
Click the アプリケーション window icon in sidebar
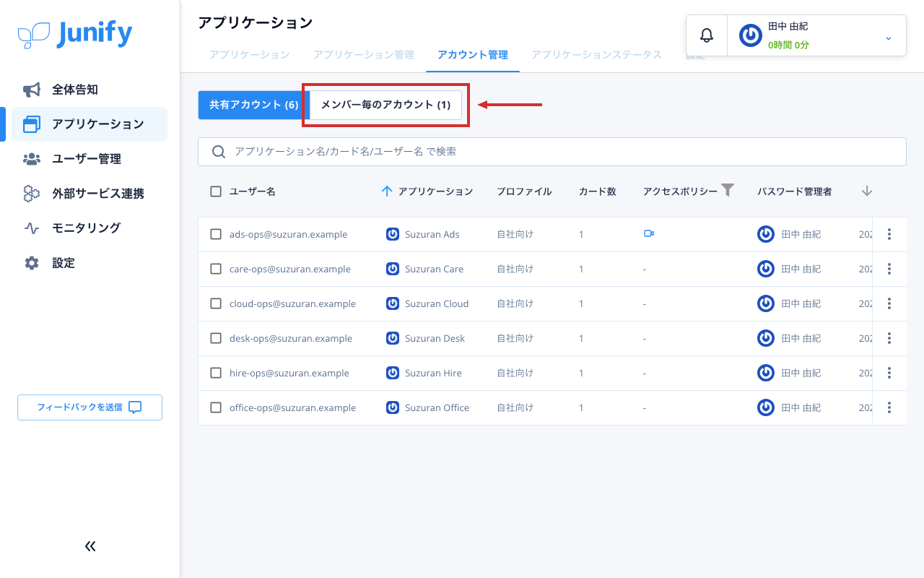point(31,124)
